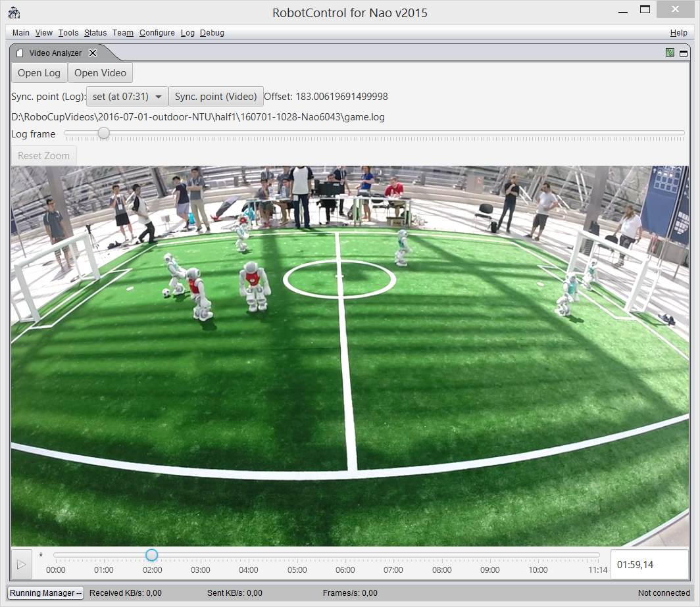The image size is (700, 607).
Task: Click the help icon in the dock panel corner
Action: point(670,53)
